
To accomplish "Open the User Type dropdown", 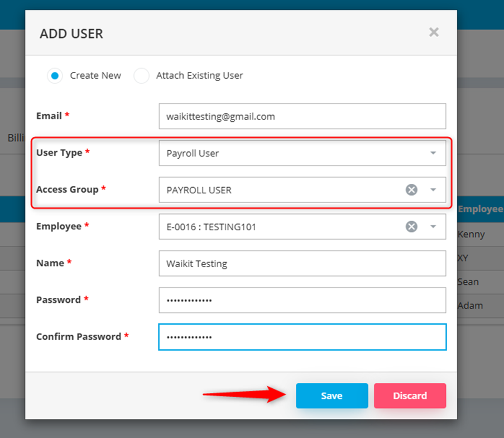I will pyautogui.click(x=302, y=153).
